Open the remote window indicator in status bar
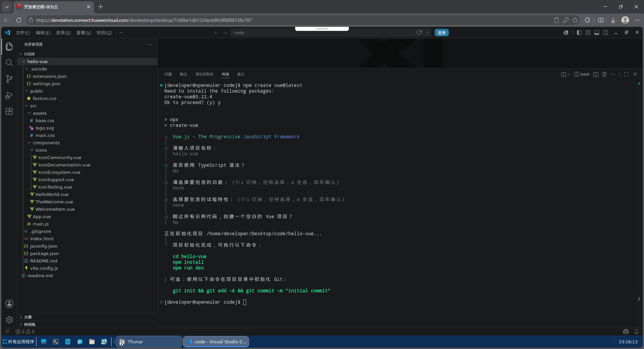Screen dimensions: 644x349 point(7,332)
